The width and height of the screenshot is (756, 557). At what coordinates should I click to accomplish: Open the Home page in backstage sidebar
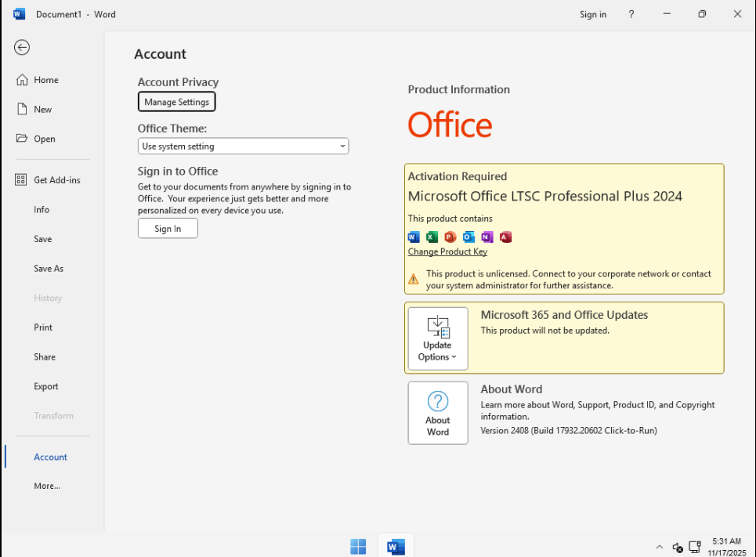(x=45, y=80)
